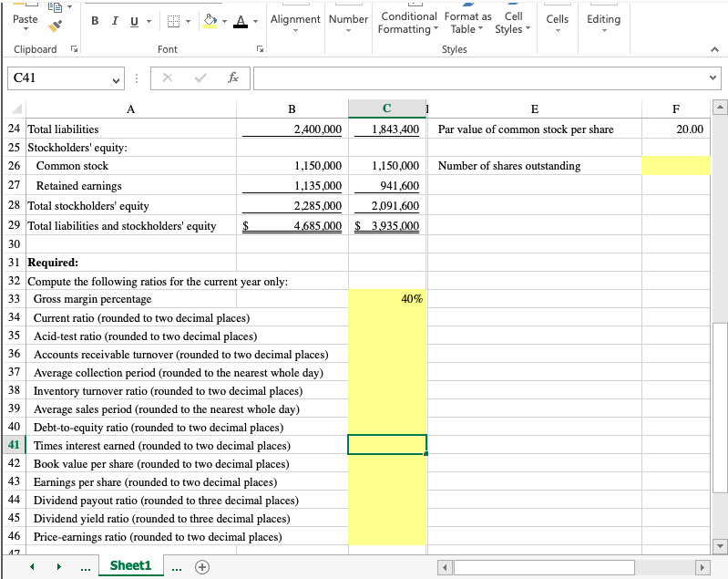Image resolution: width=728 pixels, height=579 pixels.
Task: Click the vertical scrollbar up arrow
Action: pos(719,108)
